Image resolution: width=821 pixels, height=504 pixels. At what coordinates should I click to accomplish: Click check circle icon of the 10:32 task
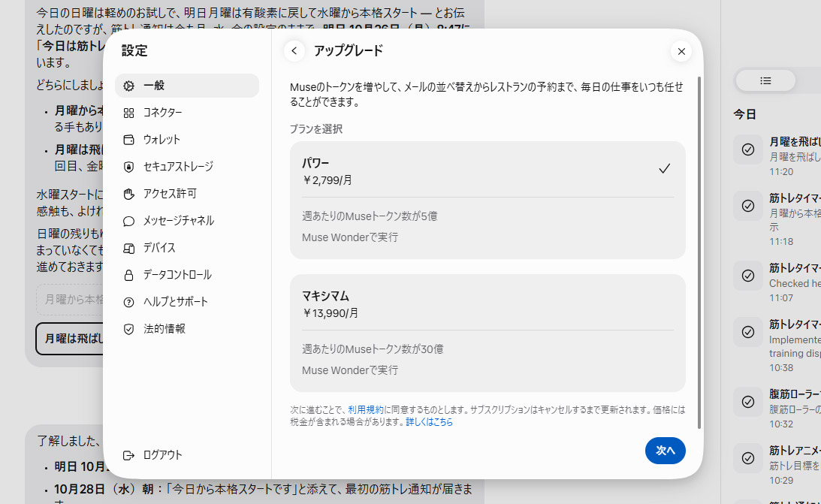[748, 402]
